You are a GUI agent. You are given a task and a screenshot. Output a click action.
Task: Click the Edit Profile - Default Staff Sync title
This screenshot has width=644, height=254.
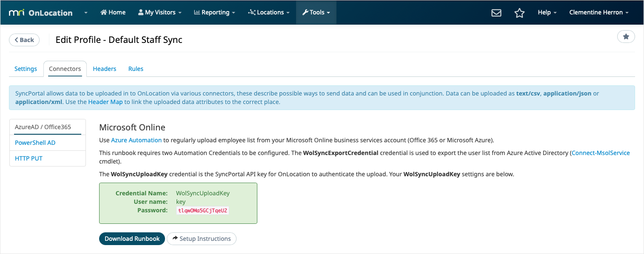pos(119,40)
